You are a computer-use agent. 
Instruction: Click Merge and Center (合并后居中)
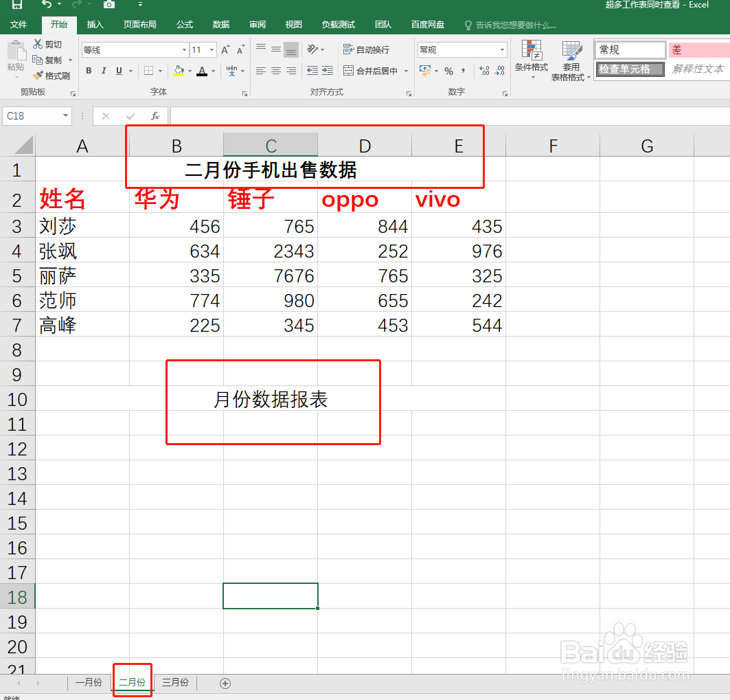(x=371, y=71)
